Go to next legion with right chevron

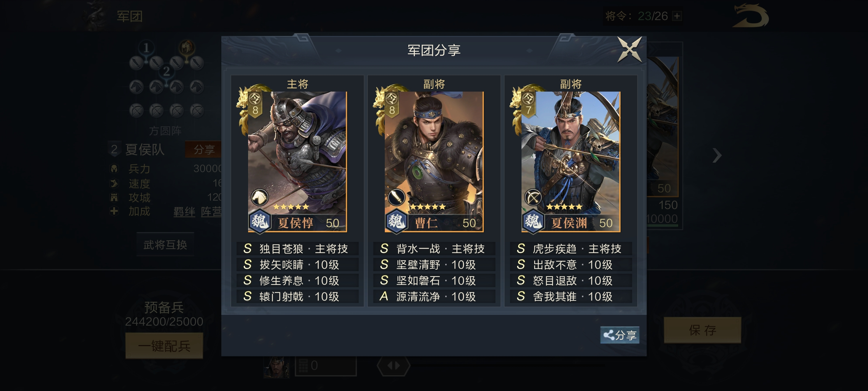717,156
